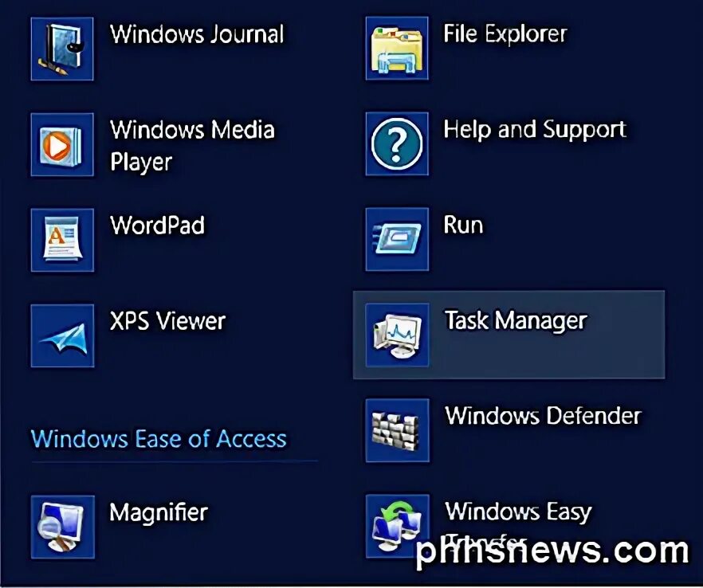This screenshot has width=703, height=588.
Task: Open the Windows Easy Transfer icon
Action: point(397,526)
